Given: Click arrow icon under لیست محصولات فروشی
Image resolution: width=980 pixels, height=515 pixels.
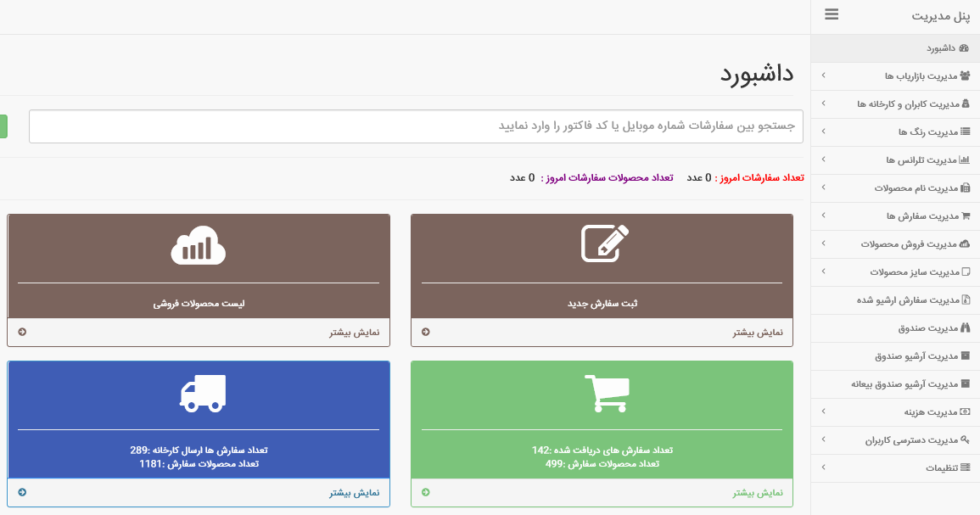Looking at the screenshot, I should pyautogui.click(x=22, y=332).
